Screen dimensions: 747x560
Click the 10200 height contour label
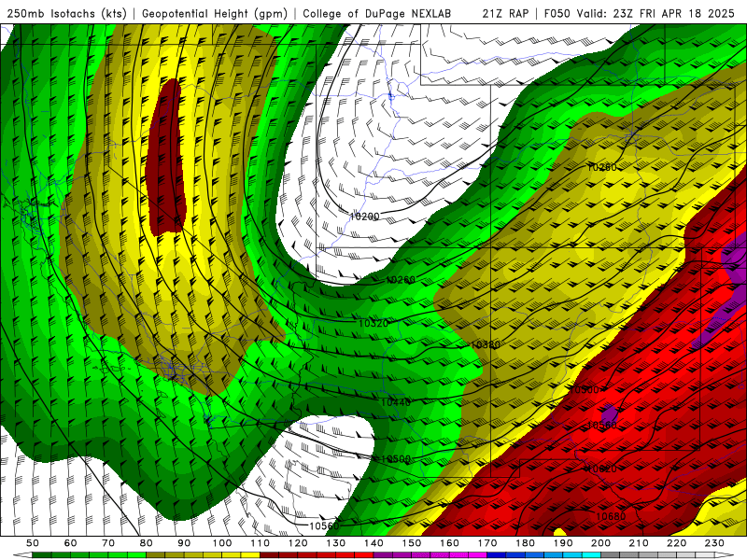tap(364, 217)
